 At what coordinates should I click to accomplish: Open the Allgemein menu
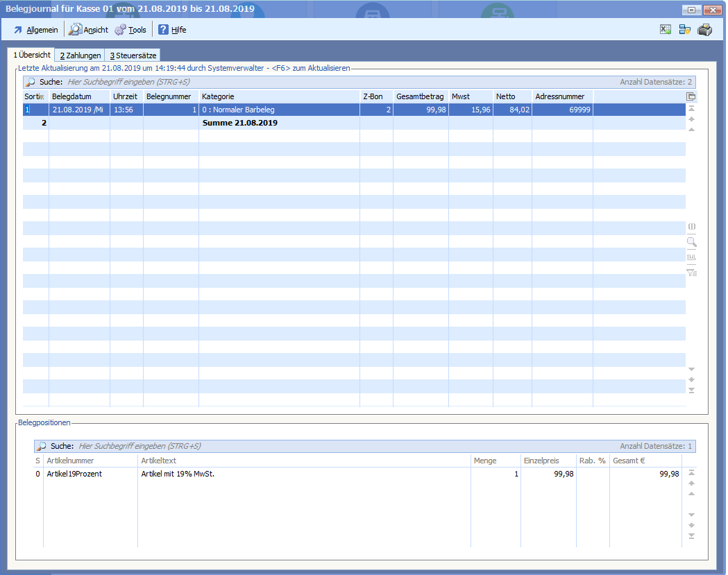pyautogui.click(x=36, y=30)
